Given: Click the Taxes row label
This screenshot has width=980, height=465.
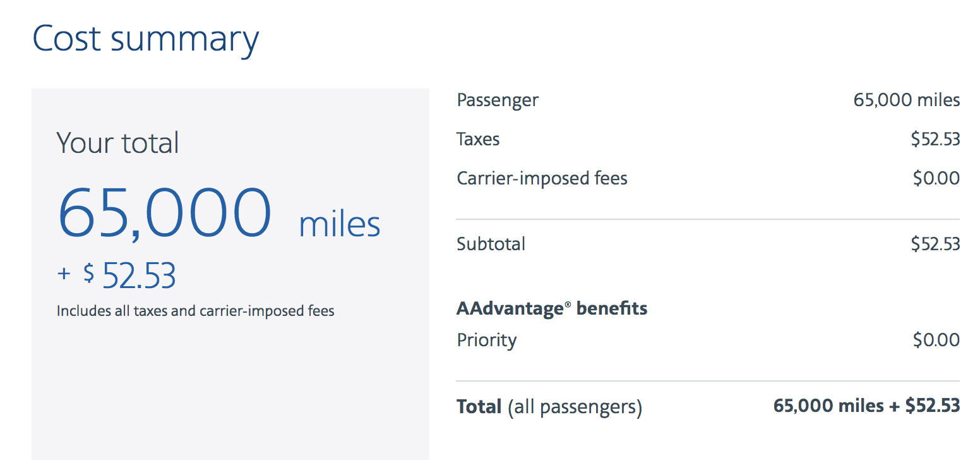Looking at the screenshot, I should (478, 139).
